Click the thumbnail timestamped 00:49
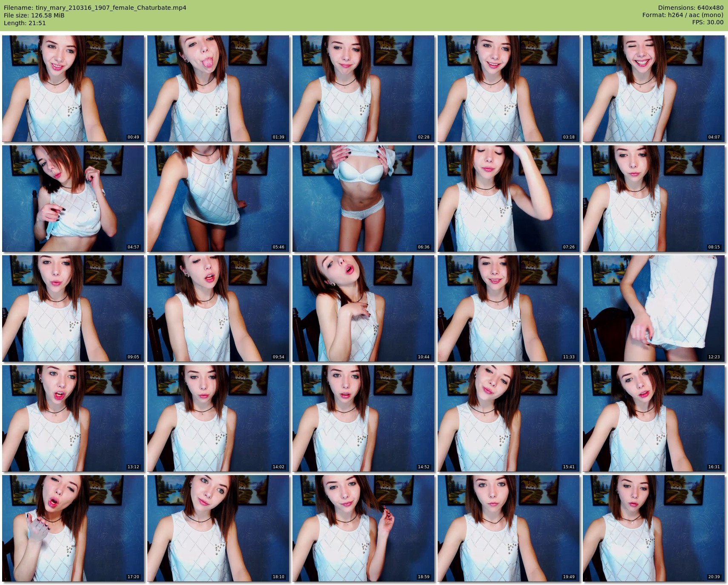Image resolution: width=728 pixels, height=585 pixels. pyautogui.click(x=73, y=88)
